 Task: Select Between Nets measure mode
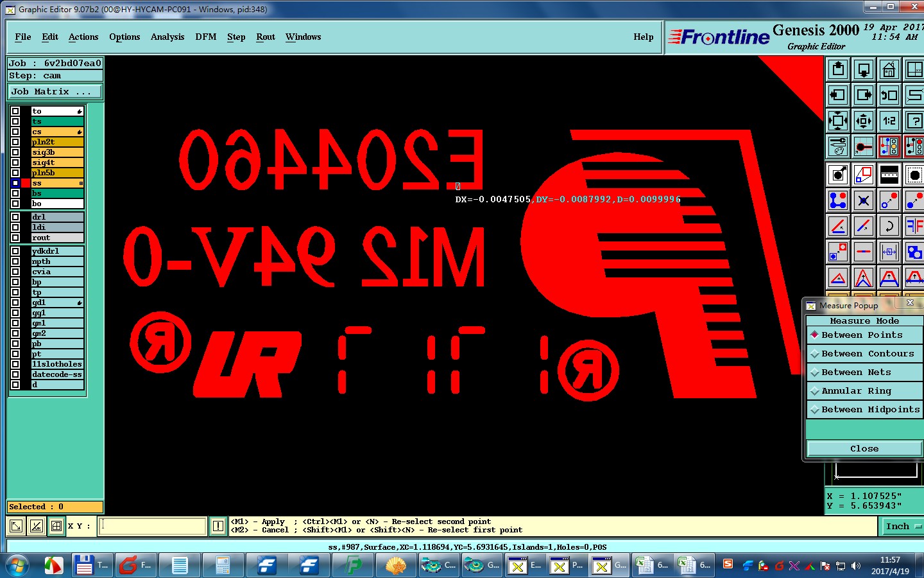864,372
